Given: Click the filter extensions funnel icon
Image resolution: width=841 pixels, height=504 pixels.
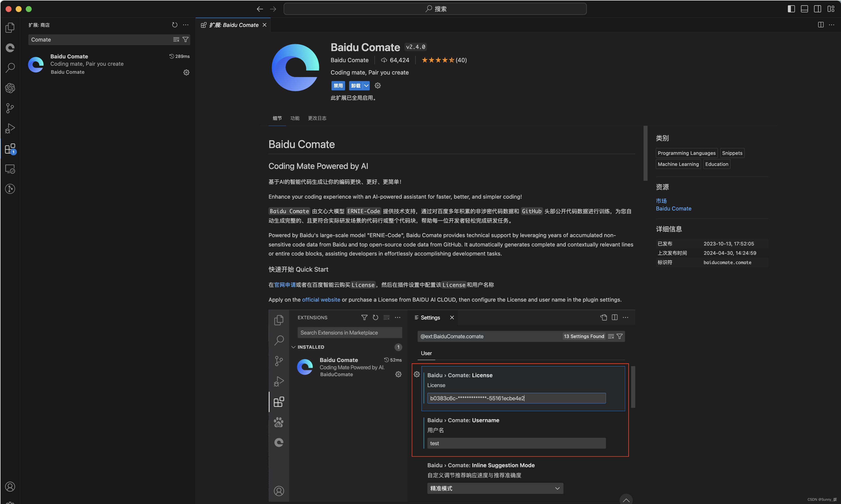Looking at the screenshot, I should point(185,39).
